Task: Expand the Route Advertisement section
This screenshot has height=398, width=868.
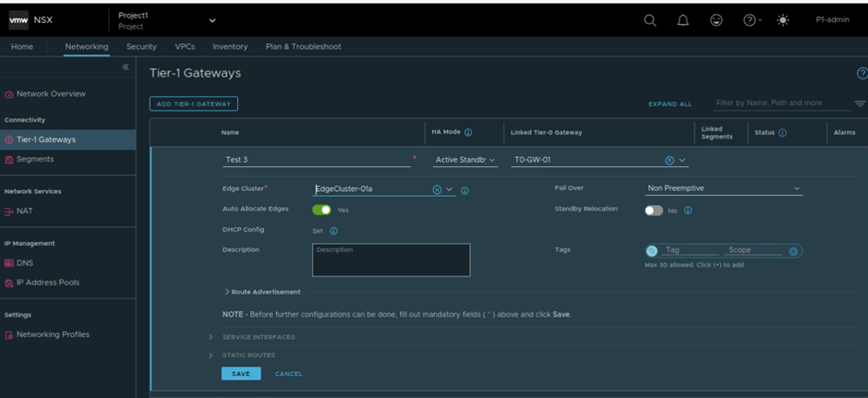Action: coord(263,292)
